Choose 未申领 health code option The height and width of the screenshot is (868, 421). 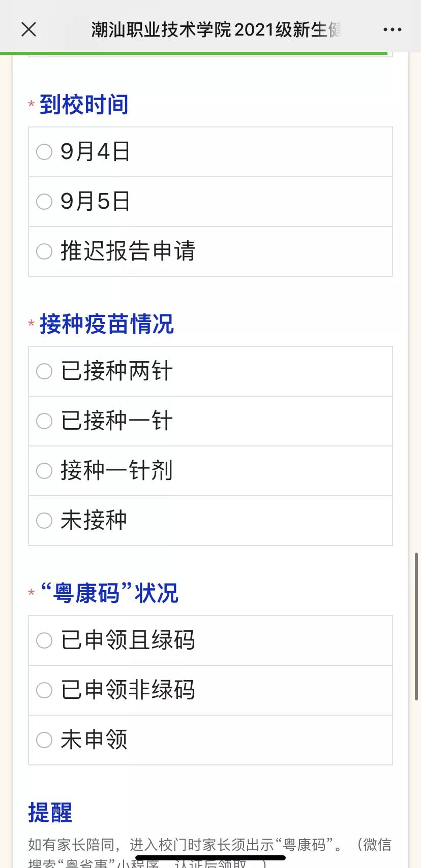44,740
